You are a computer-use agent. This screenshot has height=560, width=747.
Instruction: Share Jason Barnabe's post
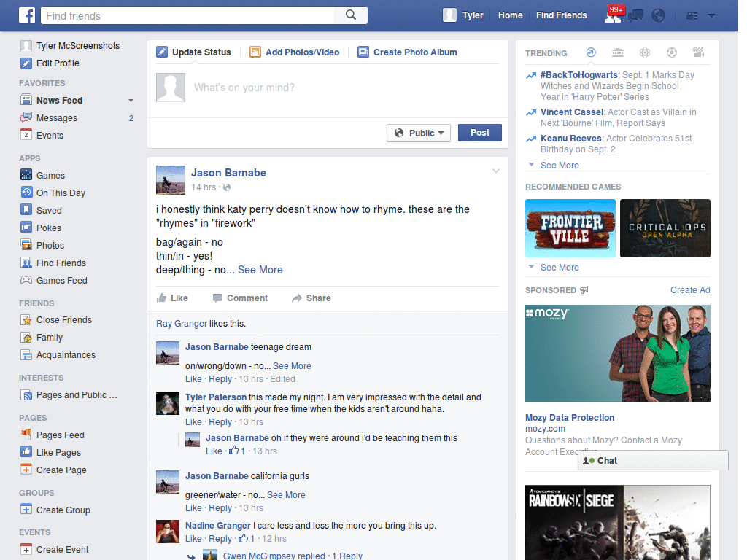tap(311, 298)
